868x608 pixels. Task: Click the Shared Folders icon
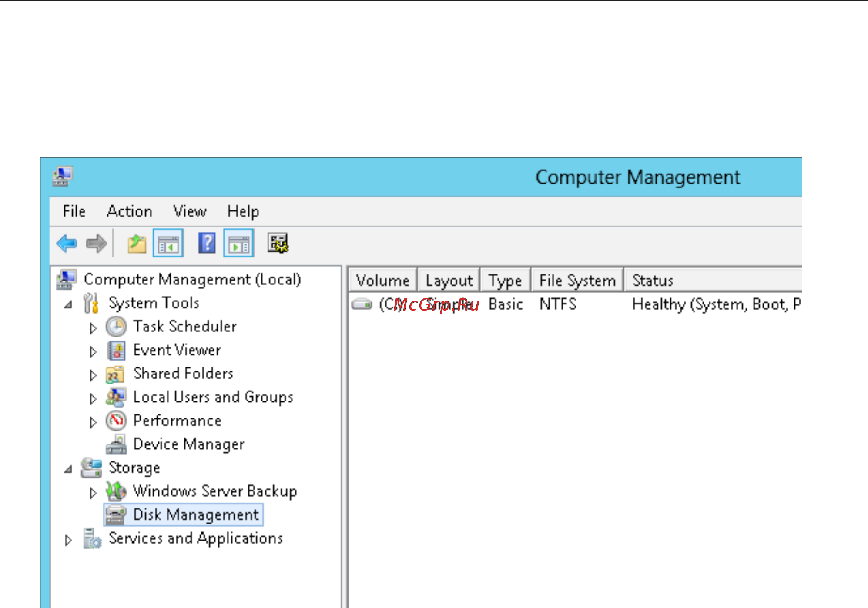tap(116, 374)
